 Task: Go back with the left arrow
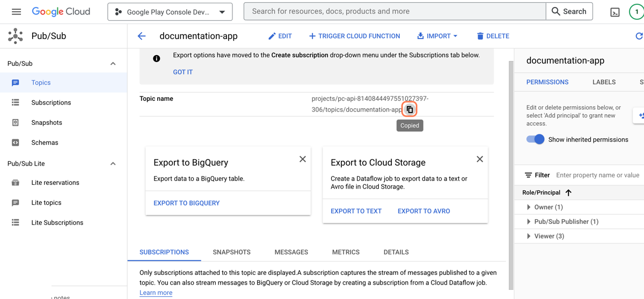142,36
